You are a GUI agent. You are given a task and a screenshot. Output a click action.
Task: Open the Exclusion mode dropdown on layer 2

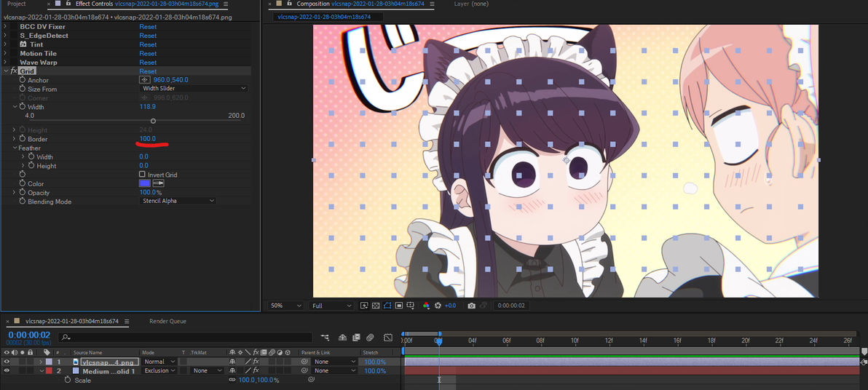pos(159,370)
